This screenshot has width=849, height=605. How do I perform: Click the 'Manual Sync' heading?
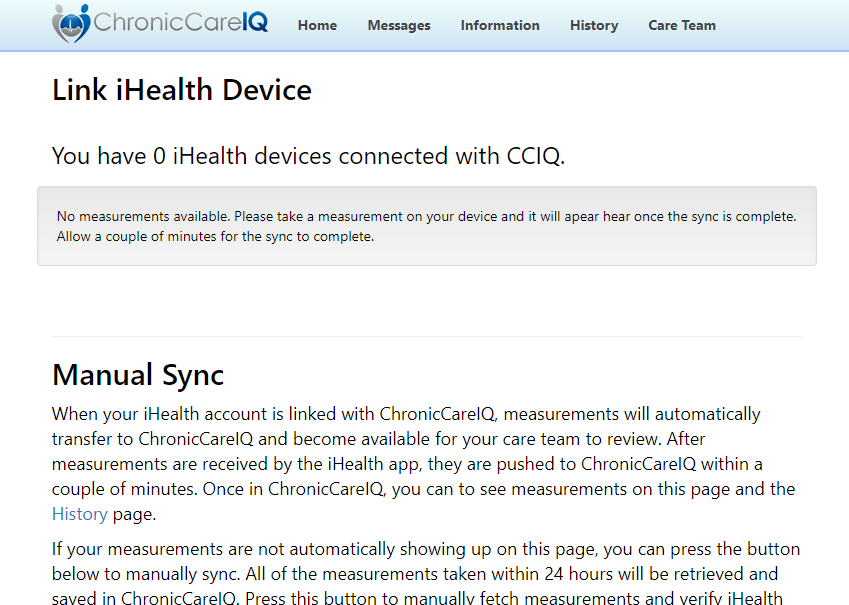(x=138, y=375)
